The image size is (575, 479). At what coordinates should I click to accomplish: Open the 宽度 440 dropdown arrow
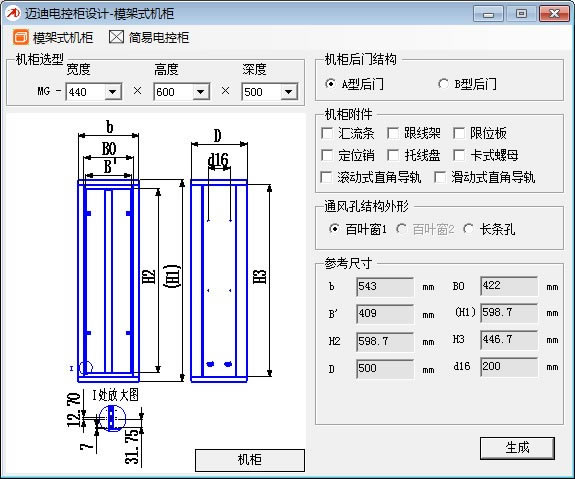coord(113,92)
